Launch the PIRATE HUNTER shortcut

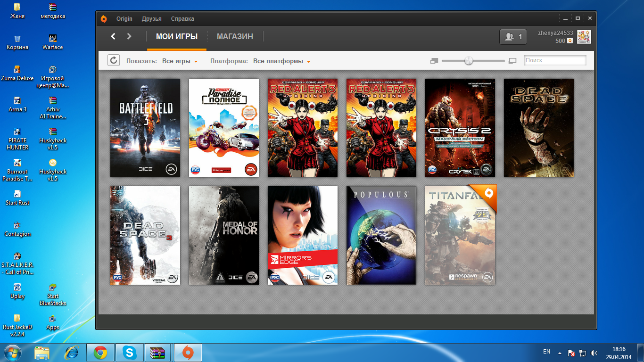(17, 139)
